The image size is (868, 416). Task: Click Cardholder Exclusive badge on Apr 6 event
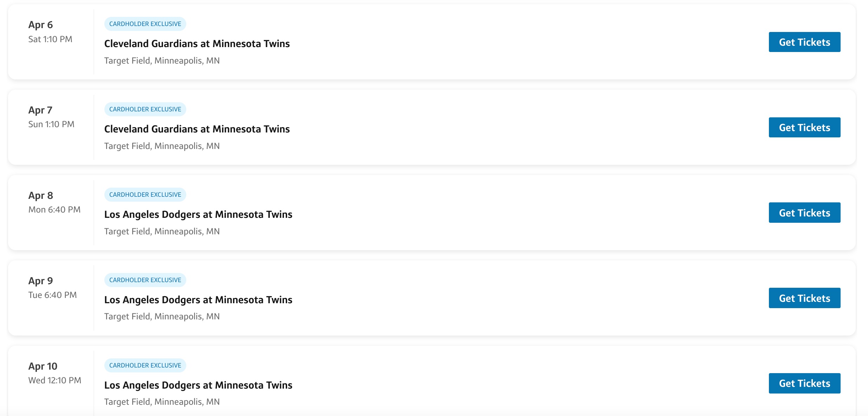(x=145, y=24)
